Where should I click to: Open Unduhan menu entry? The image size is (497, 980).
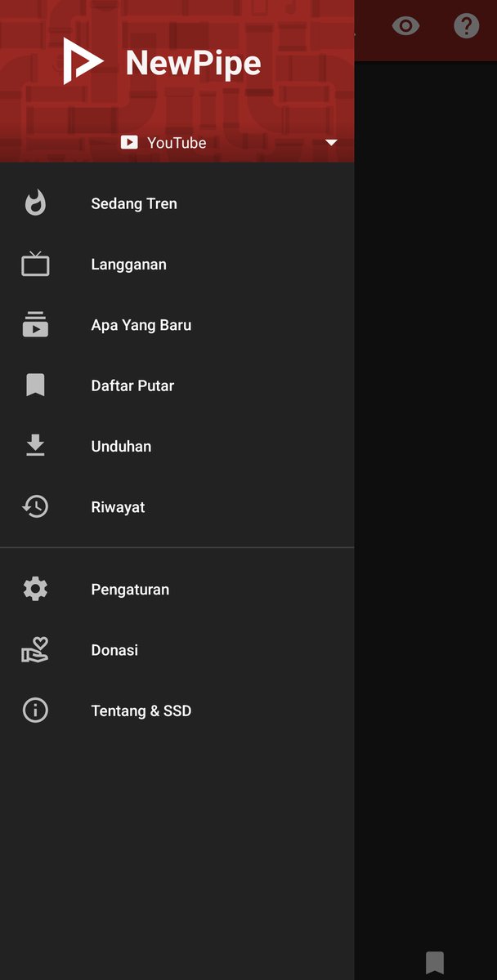pyautogui.click(x=177, y=446)
